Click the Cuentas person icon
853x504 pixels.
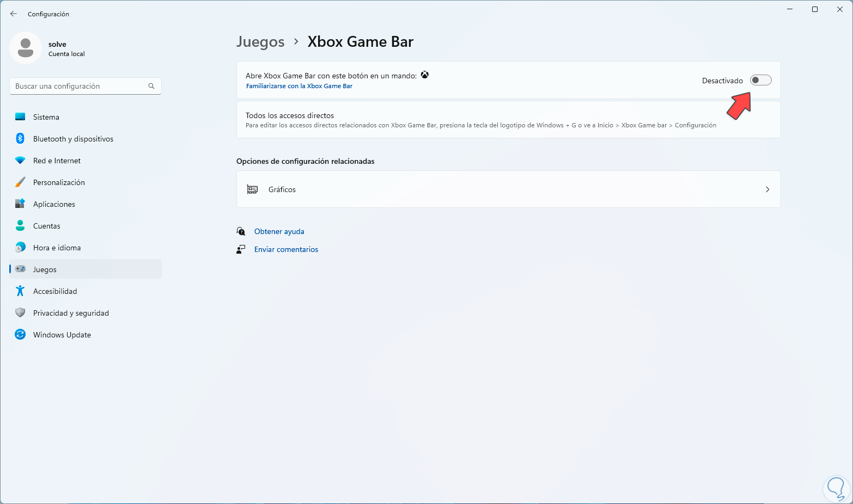(x=20, y=226)
